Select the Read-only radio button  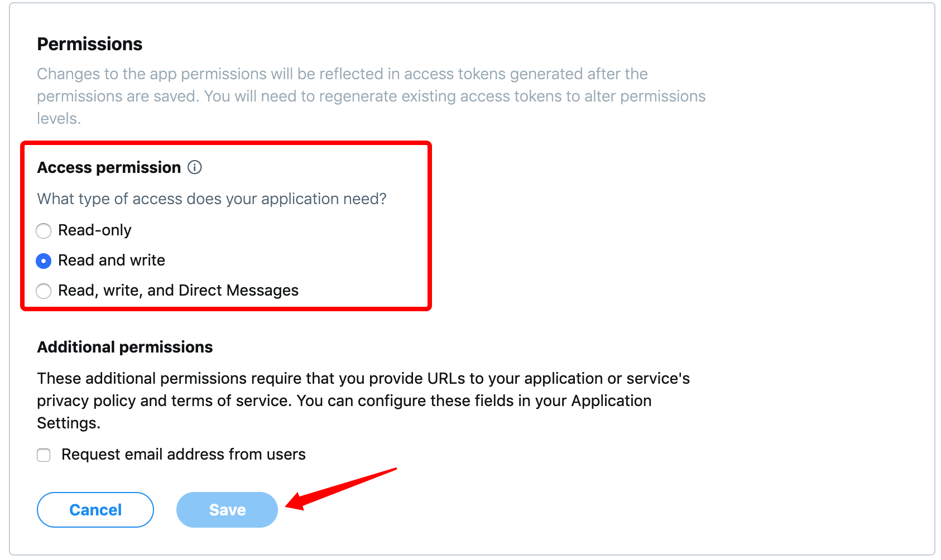44,230
